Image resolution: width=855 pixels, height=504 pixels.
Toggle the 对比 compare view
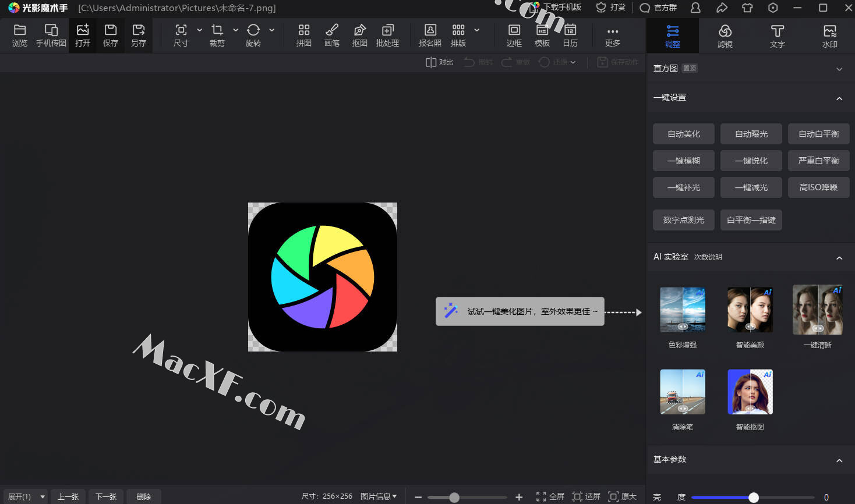pyautogui.click(x=439, y=62)
